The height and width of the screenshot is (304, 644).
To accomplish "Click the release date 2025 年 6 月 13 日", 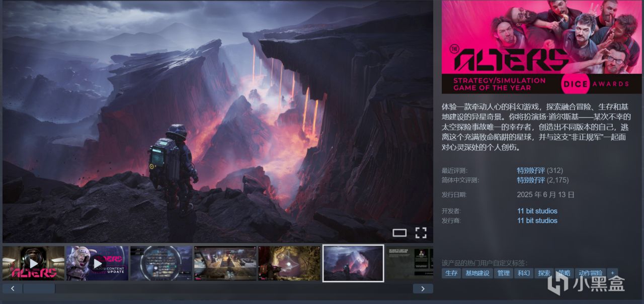I will [546, 194].
